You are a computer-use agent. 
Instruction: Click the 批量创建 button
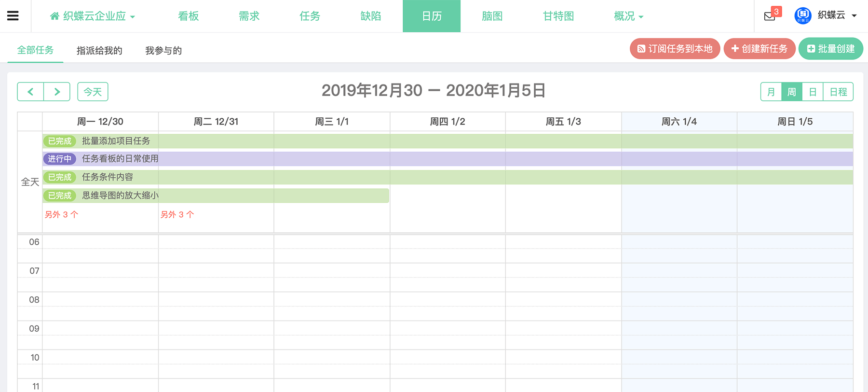click(x=831, y=49)
